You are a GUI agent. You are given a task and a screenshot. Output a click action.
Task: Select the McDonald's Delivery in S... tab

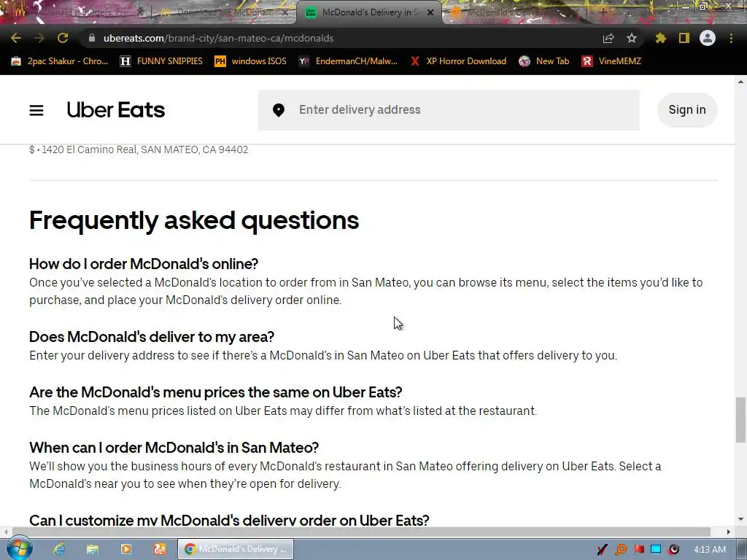click(x=369, y=12)
